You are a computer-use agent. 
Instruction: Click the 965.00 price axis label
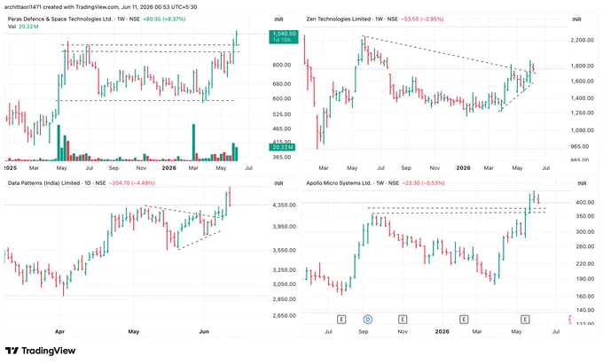581,147
